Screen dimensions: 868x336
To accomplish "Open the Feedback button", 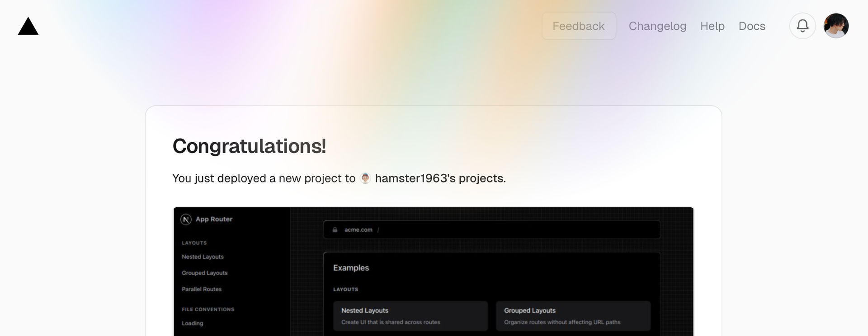I will pos(579,26).
